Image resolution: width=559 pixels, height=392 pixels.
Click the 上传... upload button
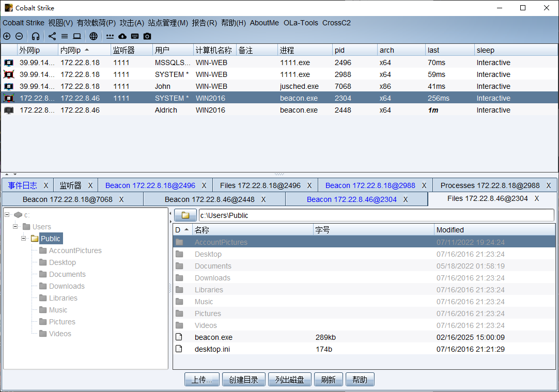tap(202, 380)
